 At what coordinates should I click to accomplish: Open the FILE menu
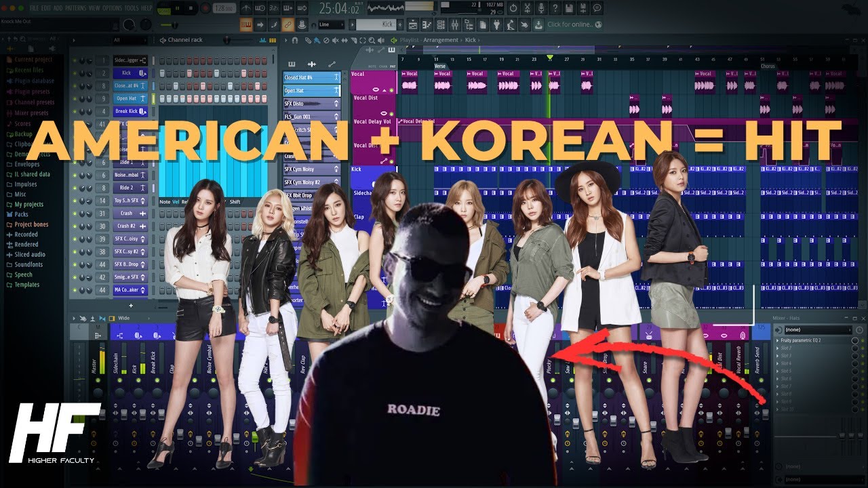click(34, 8)
